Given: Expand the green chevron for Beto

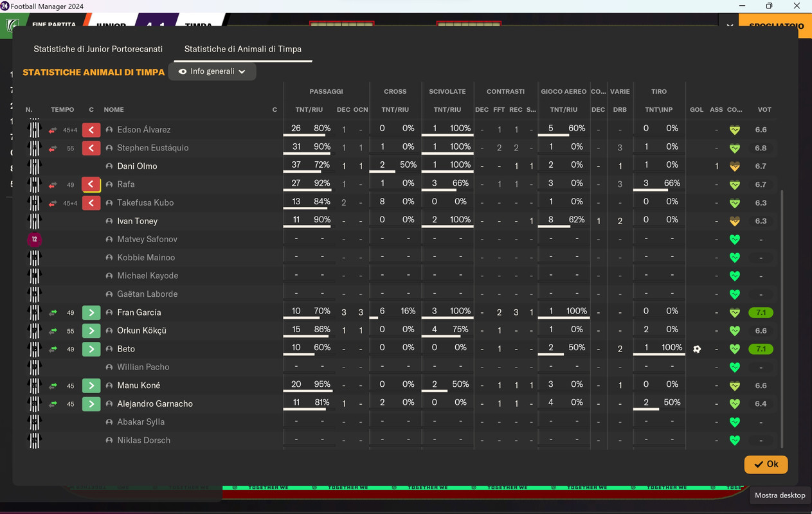Looking at the screenshot, I should [x=91, y=350].
